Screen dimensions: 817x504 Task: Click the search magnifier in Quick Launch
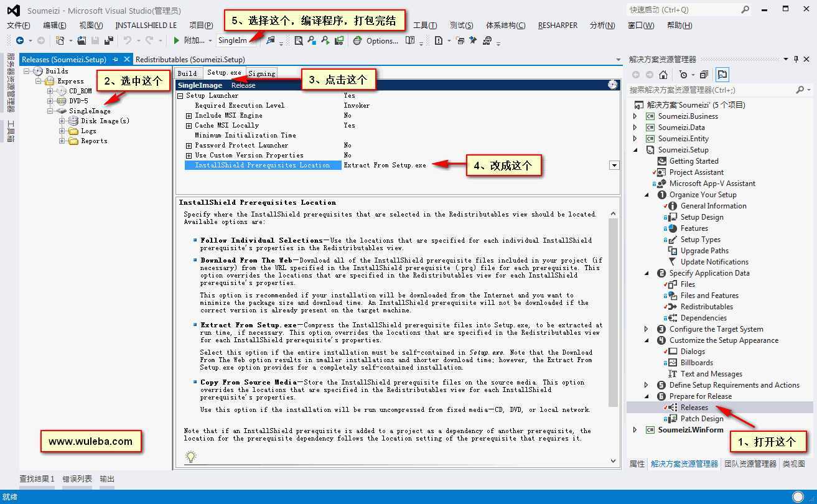745,10
